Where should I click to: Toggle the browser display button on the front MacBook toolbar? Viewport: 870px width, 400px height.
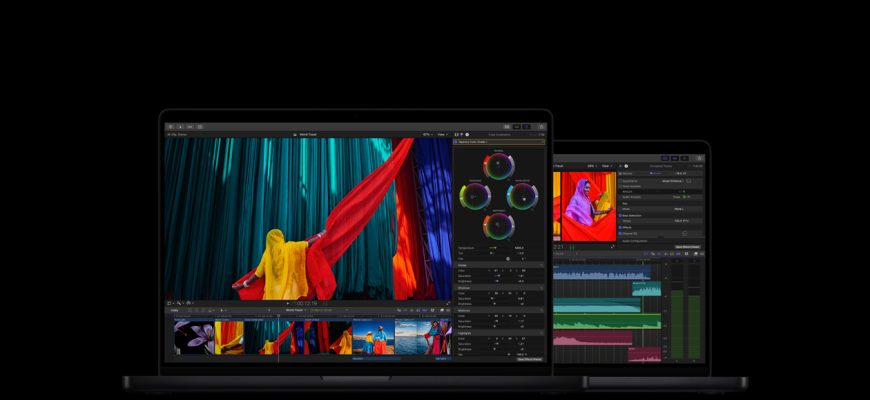point(507,126)
